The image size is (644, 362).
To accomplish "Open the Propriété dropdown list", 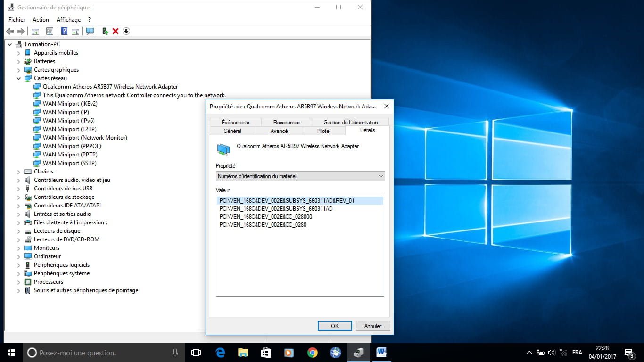I will pyautogui.click(x=300, y=176).
